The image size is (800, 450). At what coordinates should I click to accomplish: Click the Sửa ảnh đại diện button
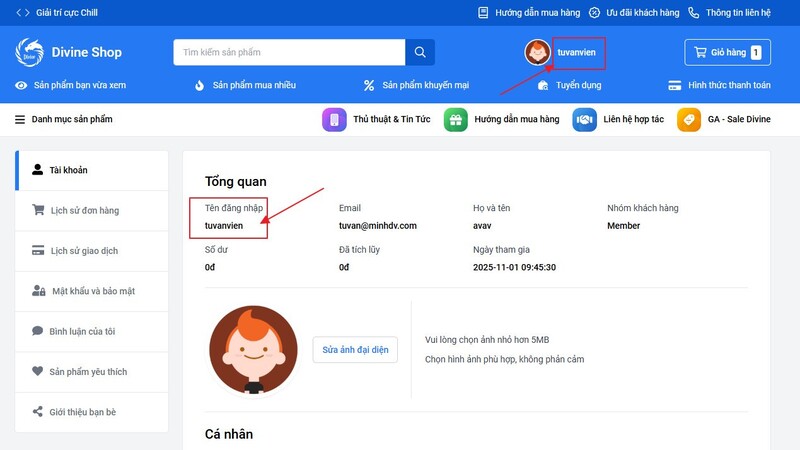[355, 349]
